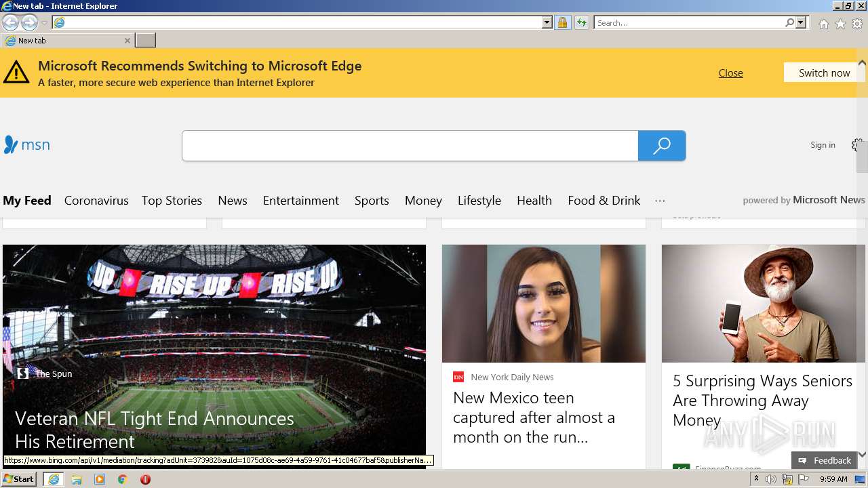Click the Feedback button
Viewport: 868px width, 488px height.
825,460
